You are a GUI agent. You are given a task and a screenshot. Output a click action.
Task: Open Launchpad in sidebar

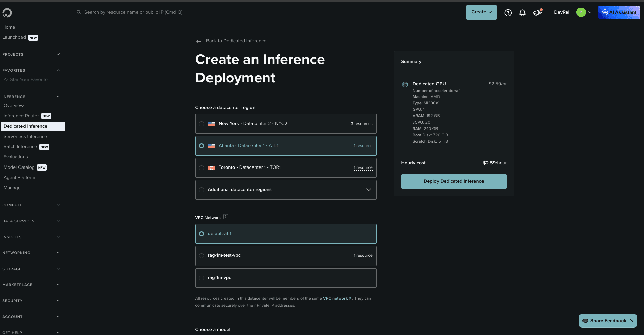(14, 37)
